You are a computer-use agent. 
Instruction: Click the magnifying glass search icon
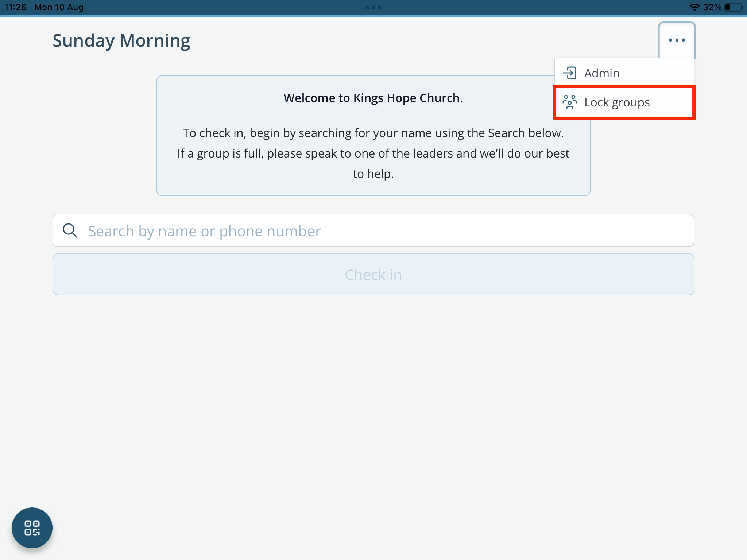point(70,231)
